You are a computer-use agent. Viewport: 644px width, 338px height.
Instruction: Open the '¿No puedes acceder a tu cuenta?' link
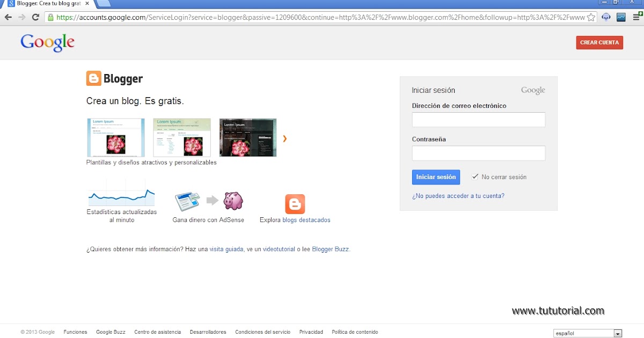(x=459, y=196)
